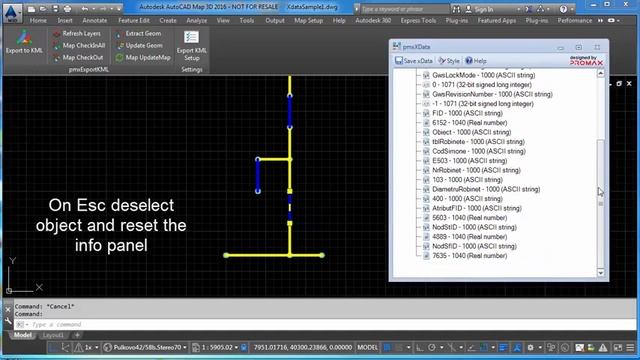This screenshot has width=640, height=360.
Task: Select 'NodStID - 1000 (ASCII string)' row
Action: click(x=474, y=227)
